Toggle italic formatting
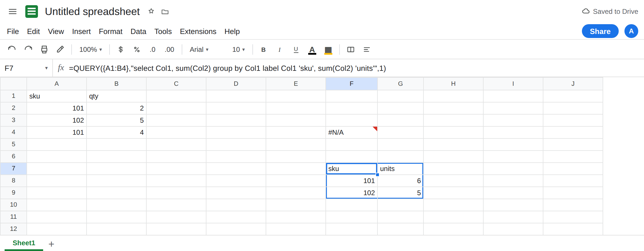644x251 pixels. [x=279, y=50]
